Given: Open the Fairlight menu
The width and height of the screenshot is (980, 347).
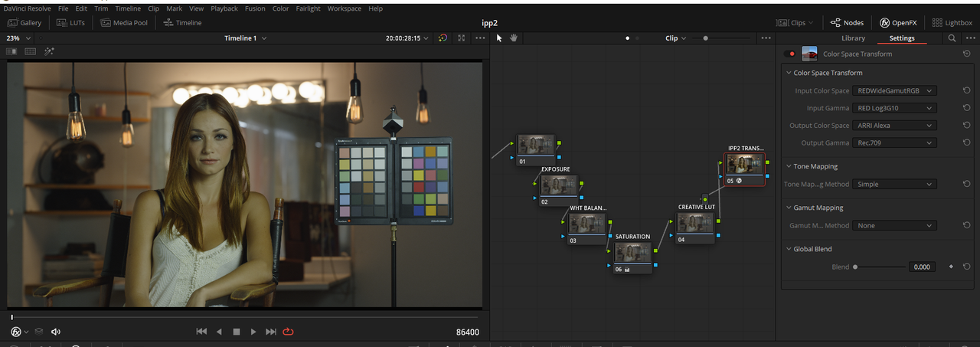Looking at the screenshot, I should tap(309, 8).
